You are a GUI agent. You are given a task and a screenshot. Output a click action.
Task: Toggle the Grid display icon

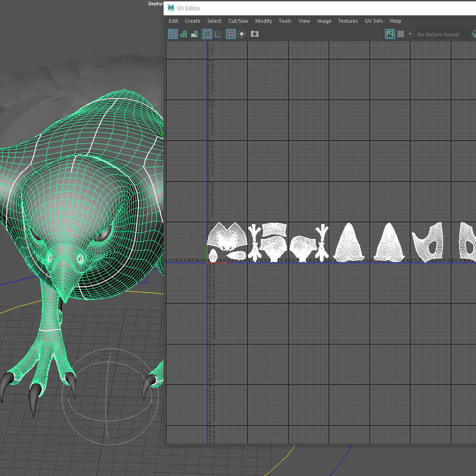point(231,34)
